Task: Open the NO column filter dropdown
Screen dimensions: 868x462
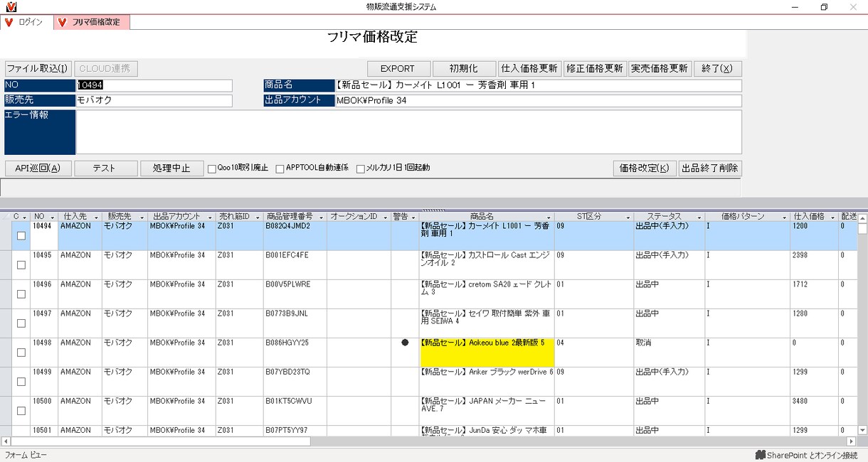Action: coord(53,217)
